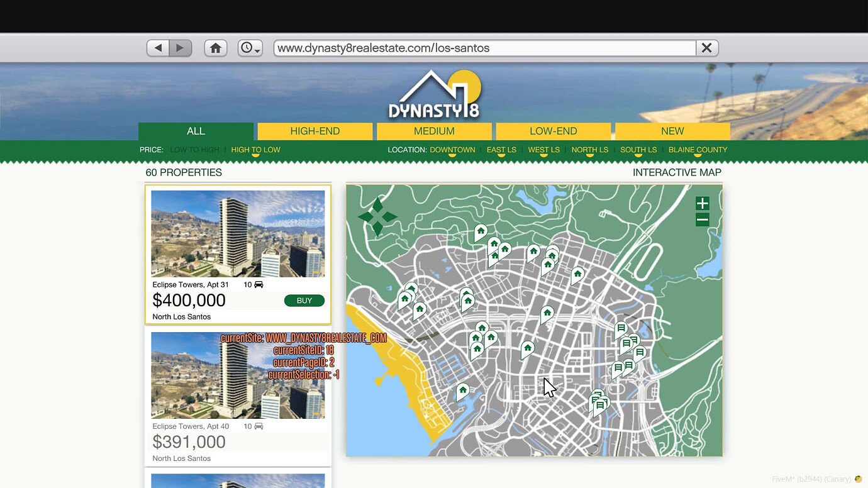This screenshot has width=868, height=488.
Task: Click the Dynasty 8 logo
Action: [434, 96]
